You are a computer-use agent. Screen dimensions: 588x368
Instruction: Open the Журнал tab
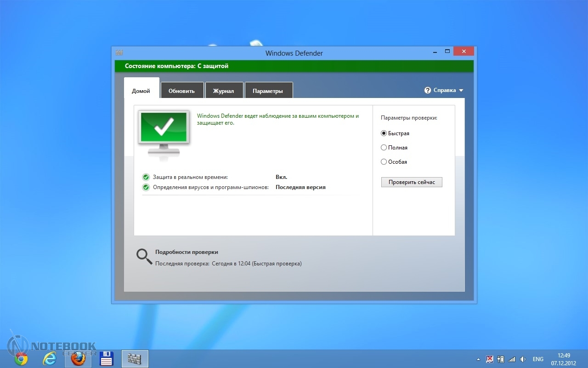point(223,91)
